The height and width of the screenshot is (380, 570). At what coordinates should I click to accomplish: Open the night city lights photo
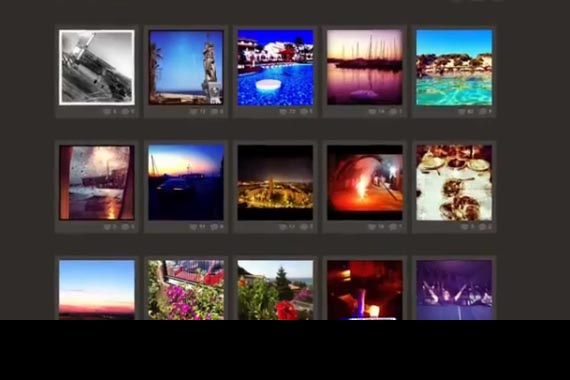(x=275, y=183)
